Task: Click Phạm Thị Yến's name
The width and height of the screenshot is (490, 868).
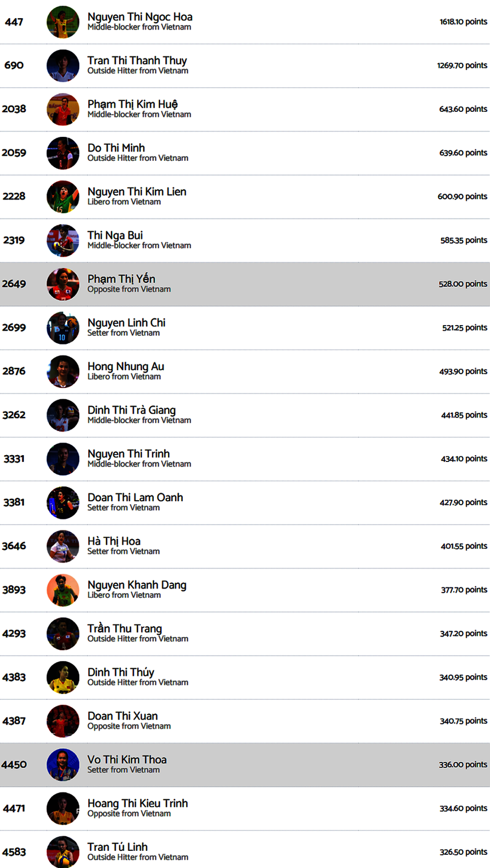Action: (121, 279)
